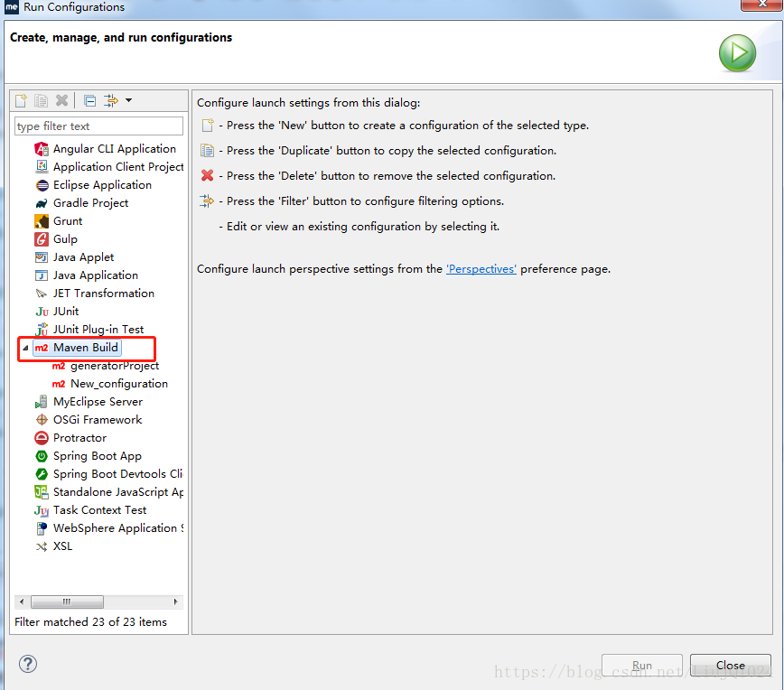Select the Gulp icon in tree
784x690 pixels.
42,239
